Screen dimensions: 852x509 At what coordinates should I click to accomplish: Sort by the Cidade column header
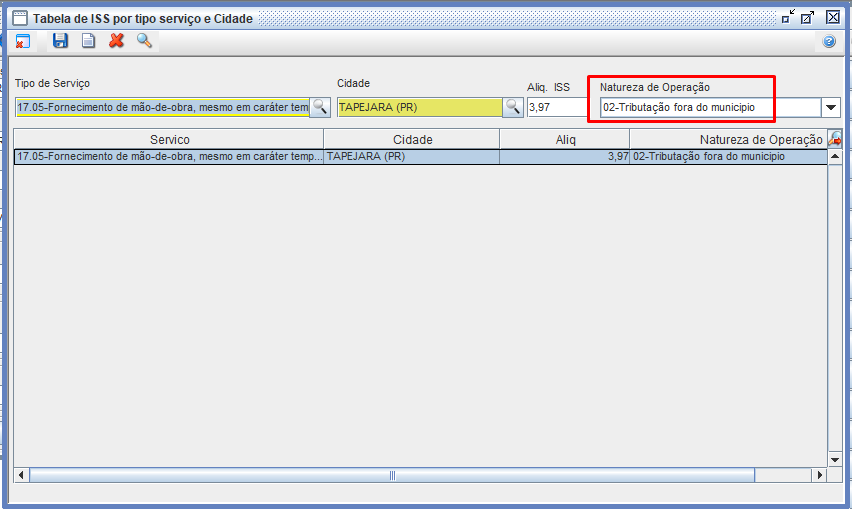(412, 139)
